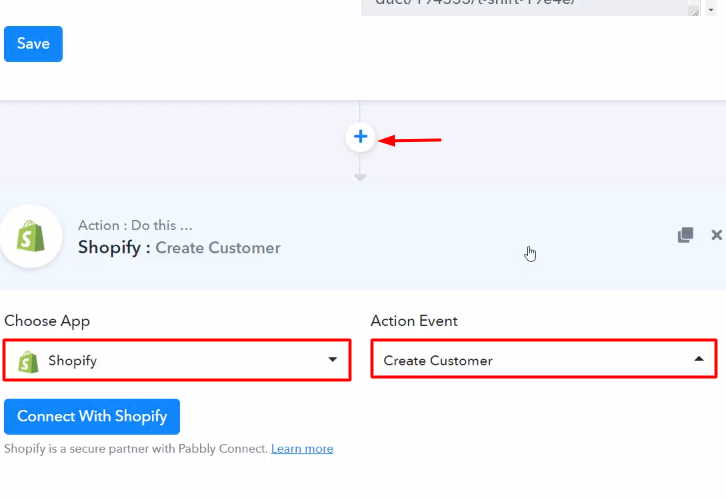Click the 'Action : Do this ...' label
This screenshot has width=726, height=500.
tap(135, 225)
